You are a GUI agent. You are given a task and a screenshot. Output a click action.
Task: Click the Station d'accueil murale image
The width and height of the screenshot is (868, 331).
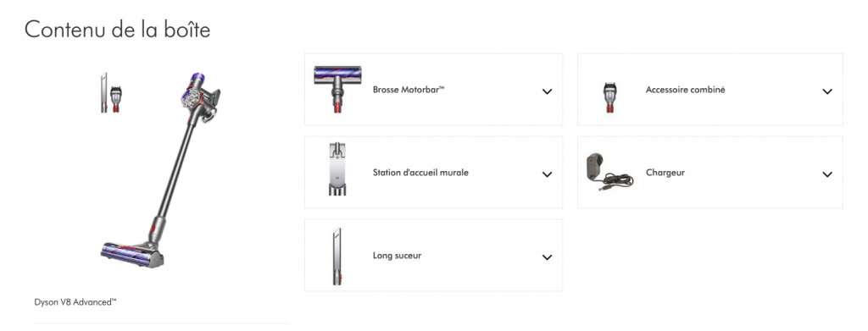coord(337,169)
